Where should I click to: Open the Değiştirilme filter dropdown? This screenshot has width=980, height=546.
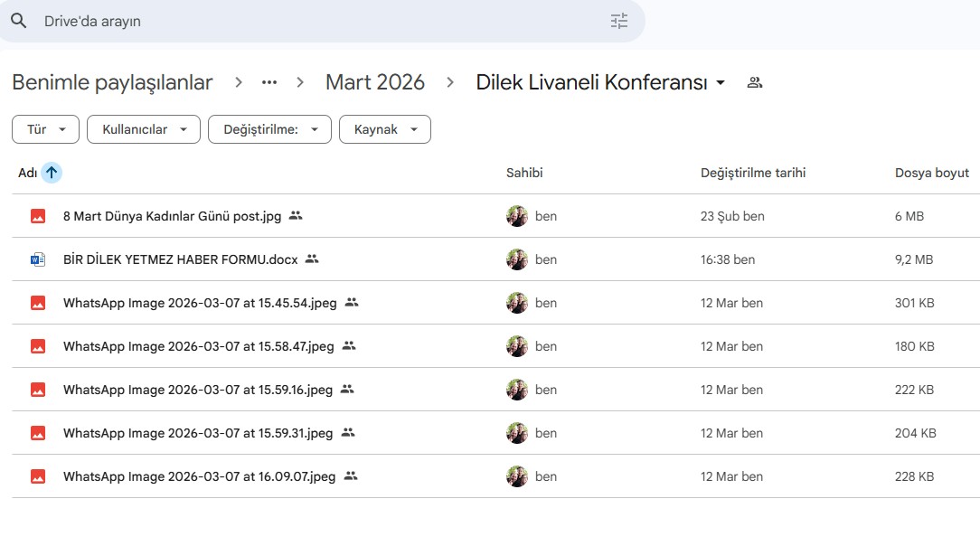pyautogui.click(x=269, y=129)
